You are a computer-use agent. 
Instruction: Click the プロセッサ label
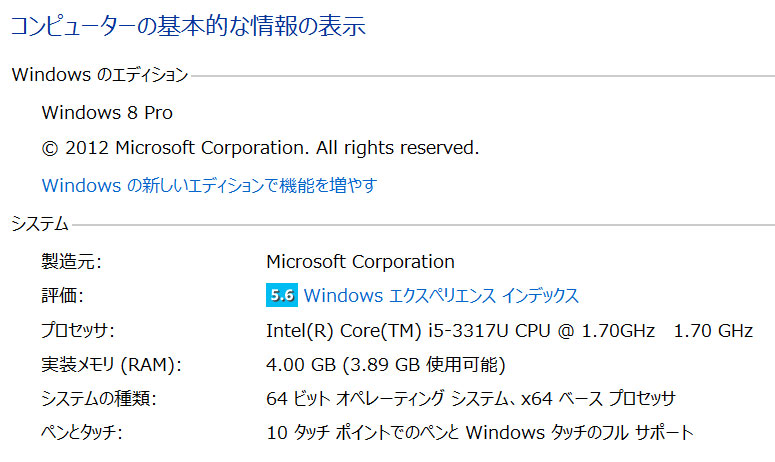78,330
